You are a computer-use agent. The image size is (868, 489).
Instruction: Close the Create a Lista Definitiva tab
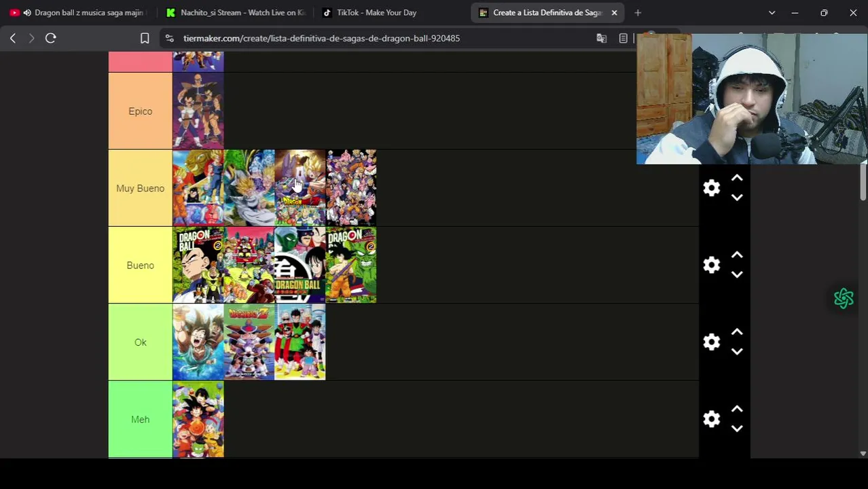(614, 12)
